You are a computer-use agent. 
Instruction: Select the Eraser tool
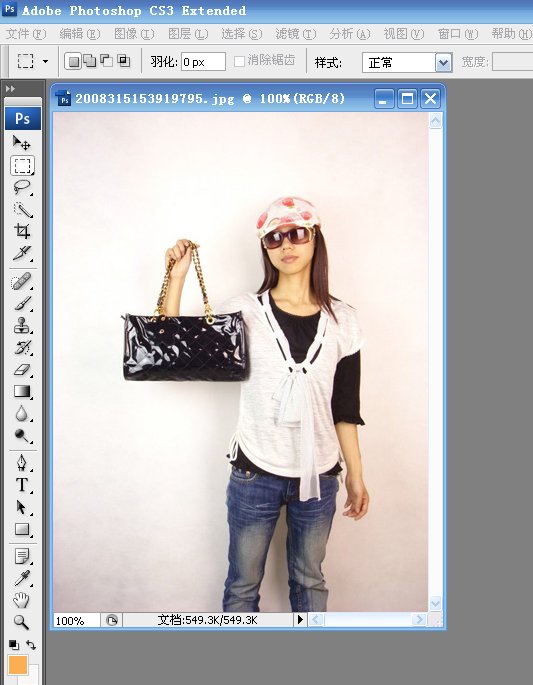click(22, 370)
